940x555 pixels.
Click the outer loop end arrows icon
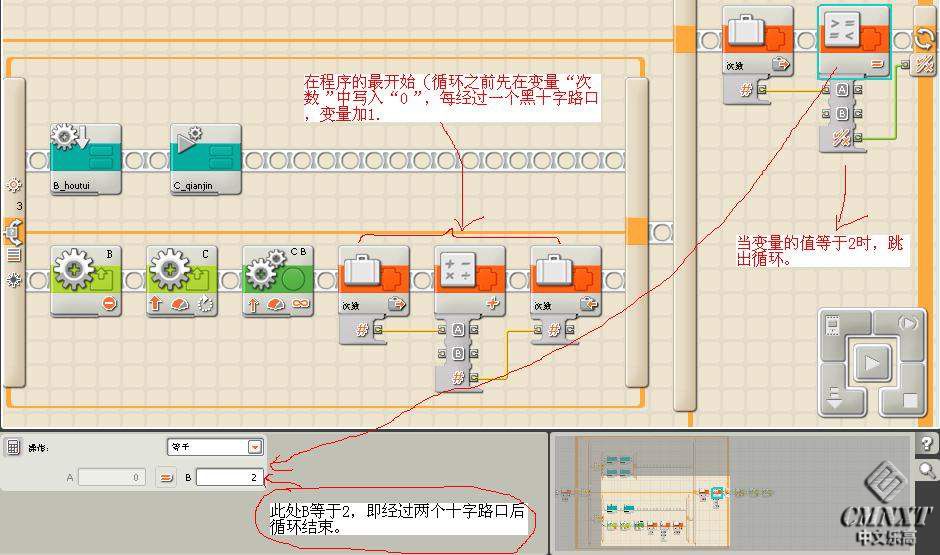[x=924, y=39]
